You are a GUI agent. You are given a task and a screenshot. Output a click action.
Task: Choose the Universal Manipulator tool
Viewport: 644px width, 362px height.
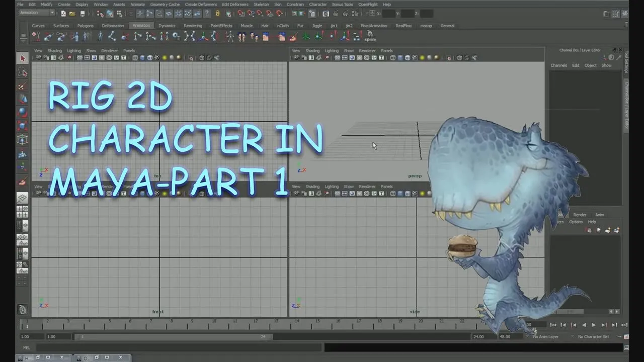23,140
